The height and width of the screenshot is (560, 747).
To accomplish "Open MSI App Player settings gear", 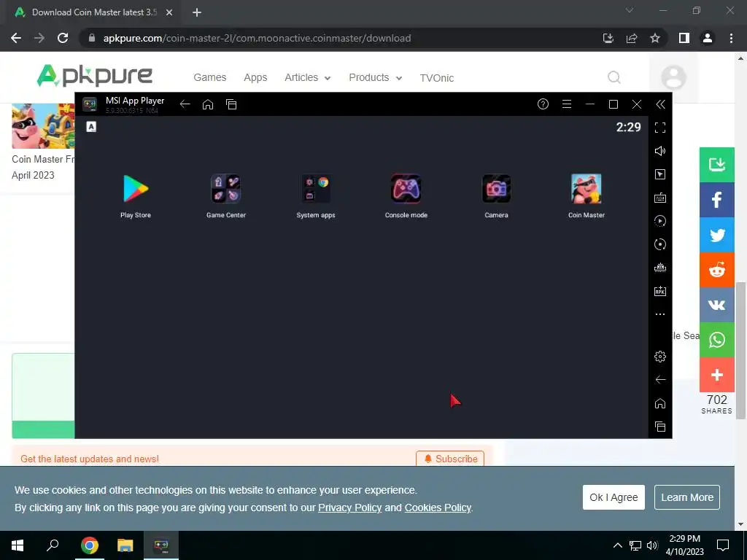I will pyautogui.click(x=660, y=356).
